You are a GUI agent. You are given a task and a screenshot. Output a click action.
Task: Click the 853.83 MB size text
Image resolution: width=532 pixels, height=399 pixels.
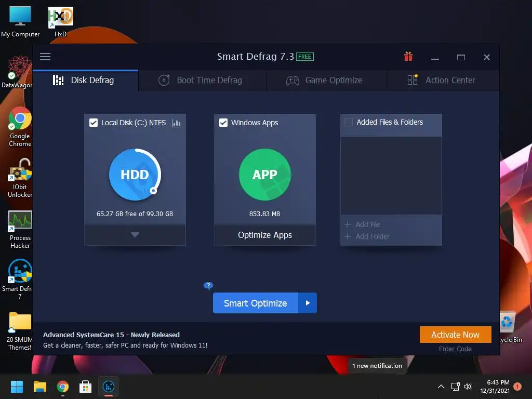tap(264, 214)
